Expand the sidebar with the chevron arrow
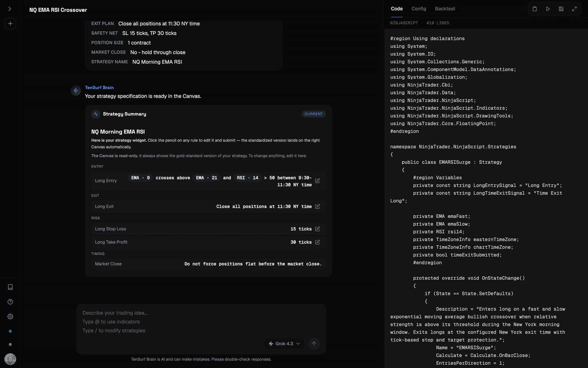This screenshot has height=368, width=588. pyautogui.click(x=10, y=9)
